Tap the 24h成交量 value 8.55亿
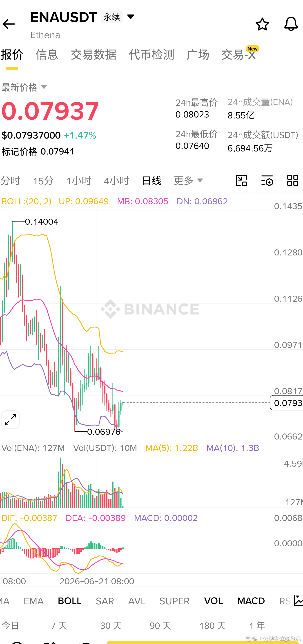The height and width of the screenshot is (644, 303). point(241,115)
